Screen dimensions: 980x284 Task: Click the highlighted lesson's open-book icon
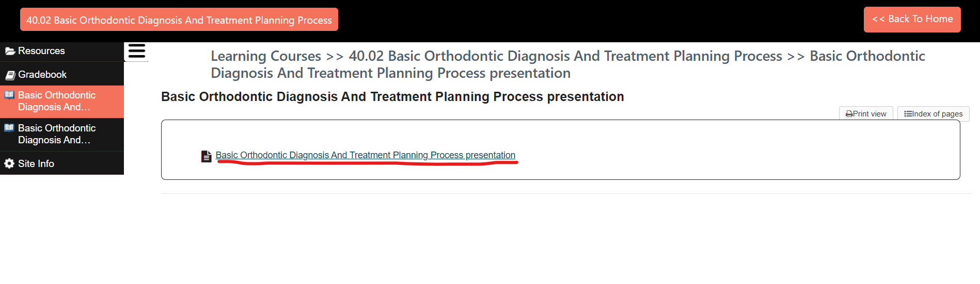pyautogui.click(x=9, y=95)
